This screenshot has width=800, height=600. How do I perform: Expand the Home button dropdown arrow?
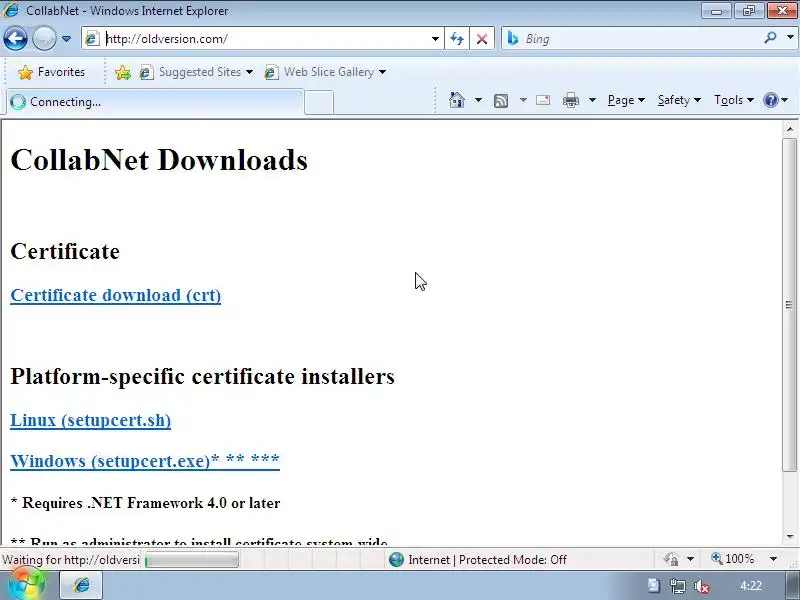pyautogui.click(x=478, y=100)
